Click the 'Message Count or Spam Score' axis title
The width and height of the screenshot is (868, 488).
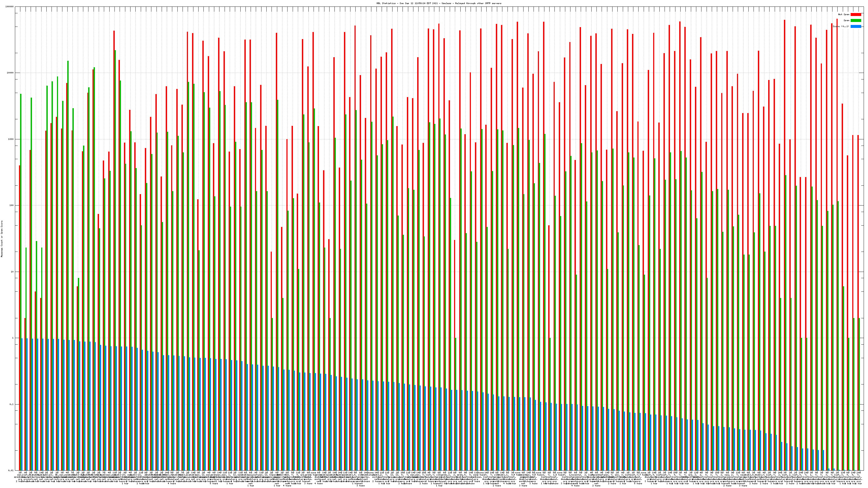pos(2,239)
